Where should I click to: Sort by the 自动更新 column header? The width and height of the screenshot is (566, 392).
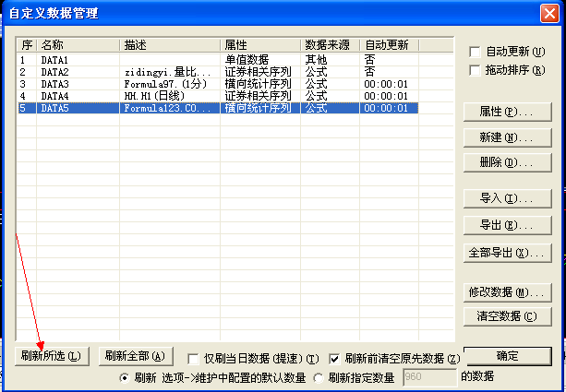389,45
